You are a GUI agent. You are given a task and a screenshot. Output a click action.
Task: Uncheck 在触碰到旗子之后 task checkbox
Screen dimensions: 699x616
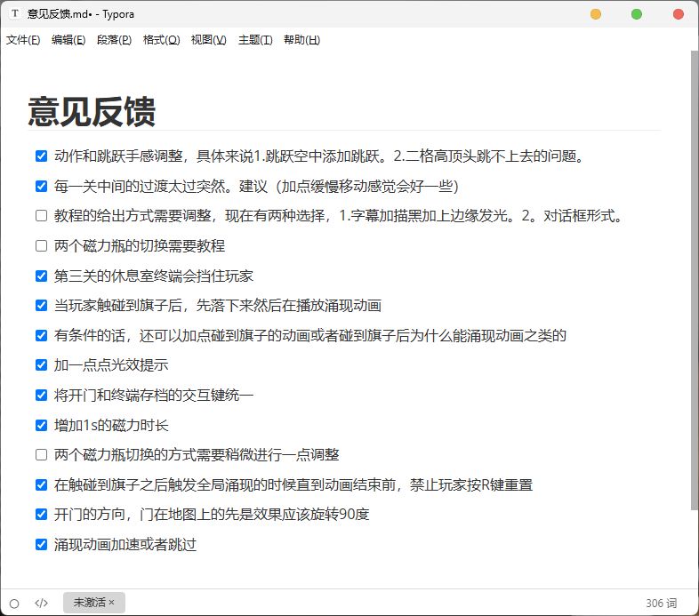(42, 484)
